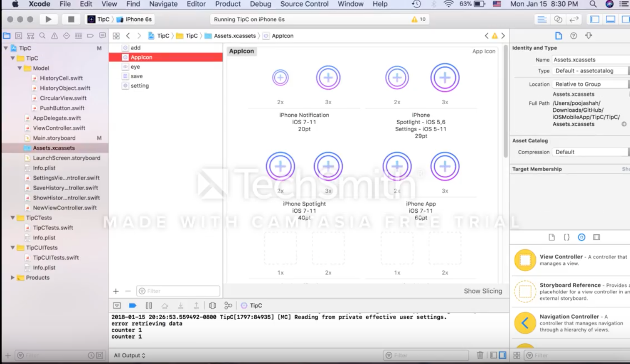
Task: Open the Symbol navigator icon
Action: tap(30, 36)
